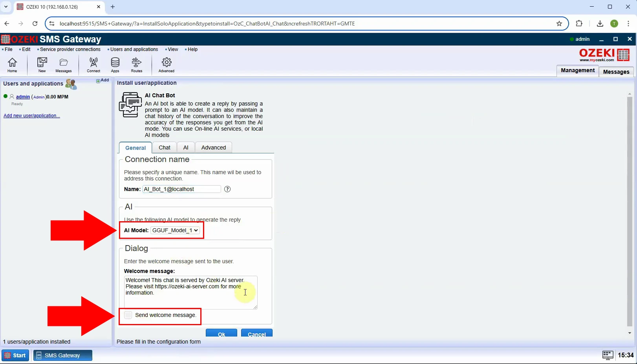Click the 15:34 clock in taskbar
637x364 pixels.
626,355
